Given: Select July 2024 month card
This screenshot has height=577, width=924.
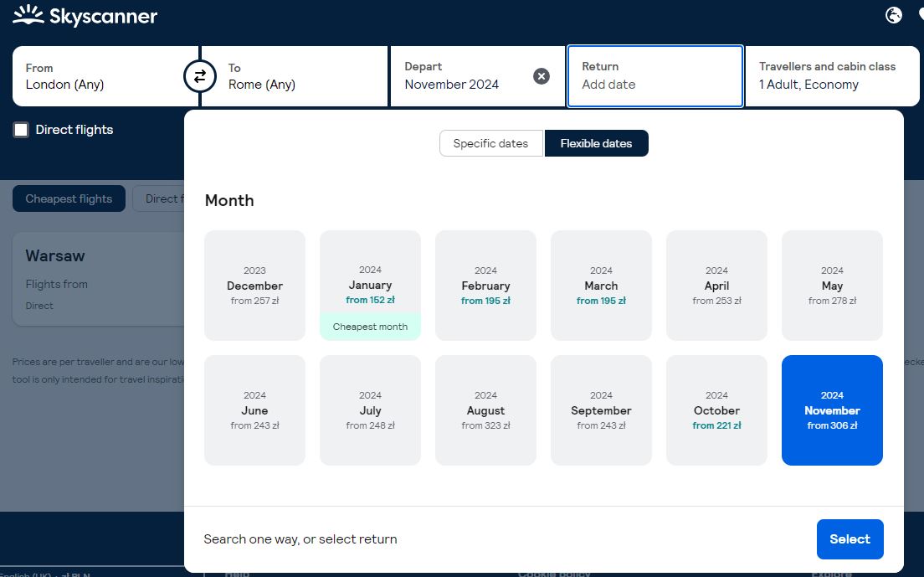Looking at the screenshot, I should (370, 410).
